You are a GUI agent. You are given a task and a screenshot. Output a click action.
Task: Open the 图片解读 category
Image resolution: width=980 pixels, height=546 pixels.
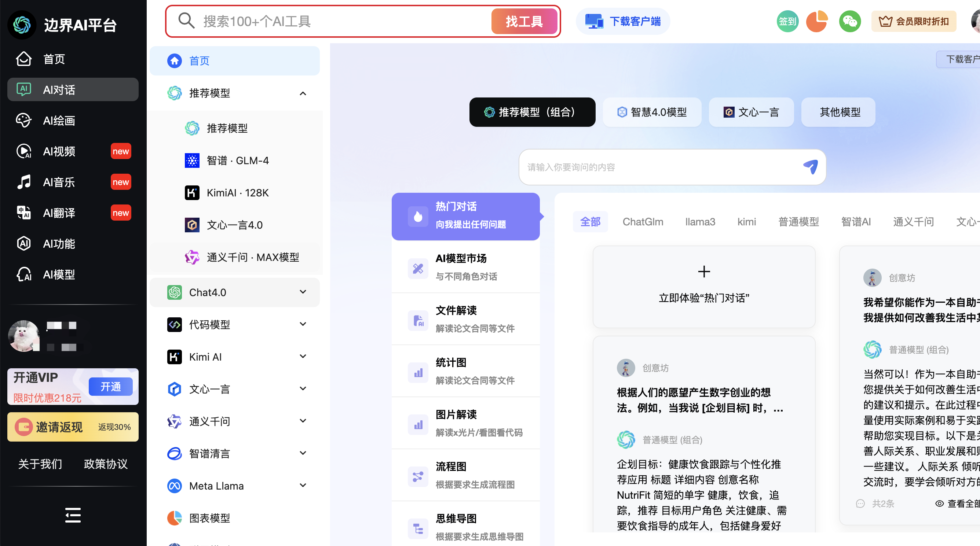point(466,424)
